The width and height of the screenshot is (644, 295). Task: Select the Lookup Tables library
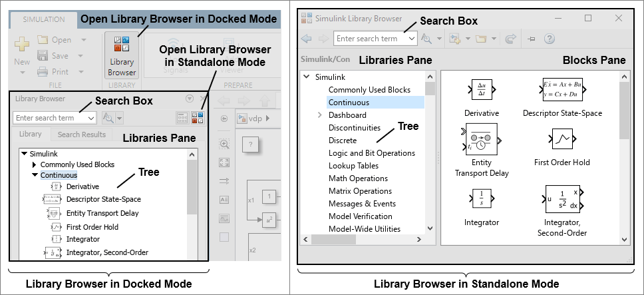[353, 166]
